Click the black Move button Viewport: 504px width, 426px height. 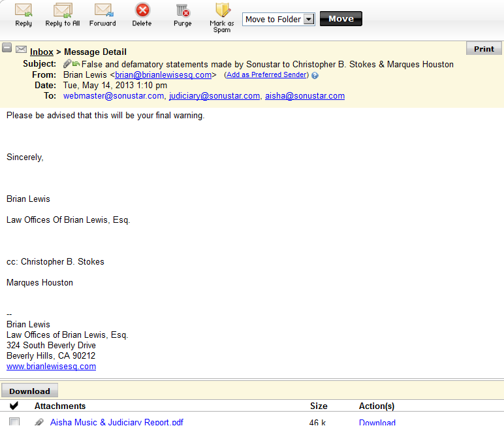341,19
